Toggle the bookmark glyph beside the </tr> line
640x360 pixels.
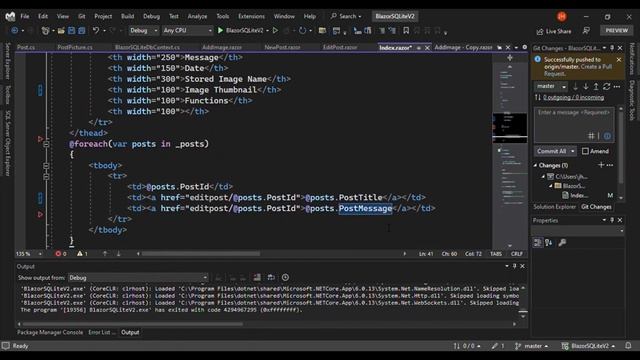pos(40,214)
